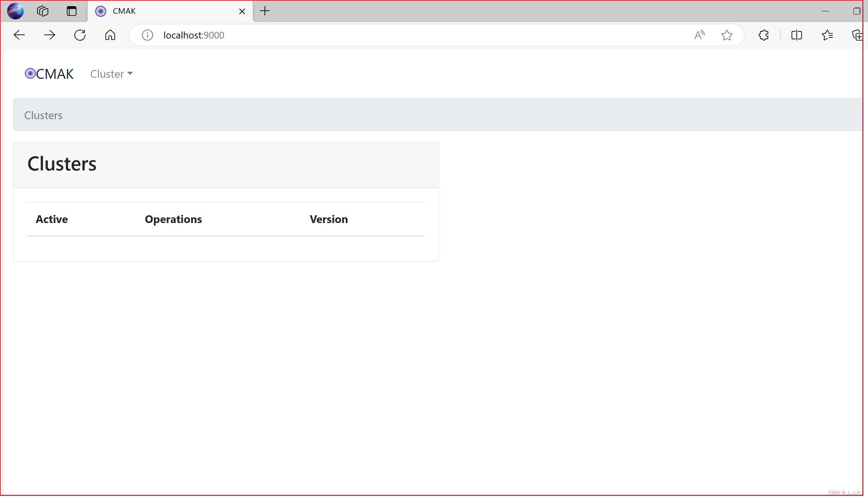Open a new tab with plus button

pos(265,11)
